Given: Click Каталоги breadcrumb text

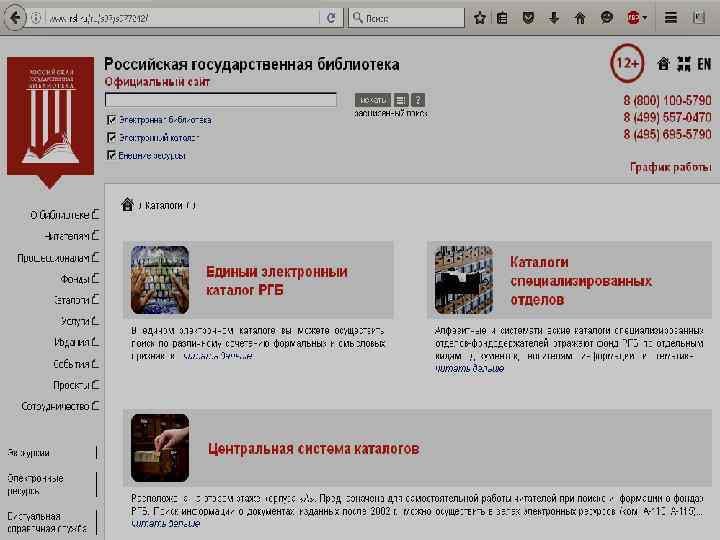Looking at the screenshot, I should pos(163,205).
